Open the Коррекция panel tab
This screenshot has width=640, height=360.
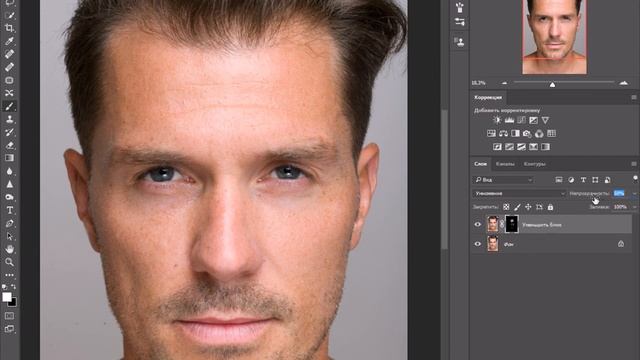(488, 98)
